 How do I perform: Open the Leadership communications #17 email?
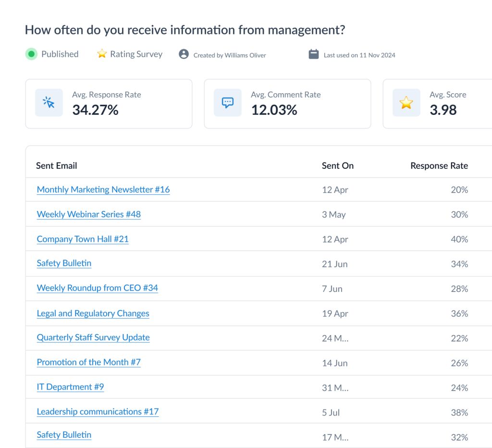click(98, 412)
